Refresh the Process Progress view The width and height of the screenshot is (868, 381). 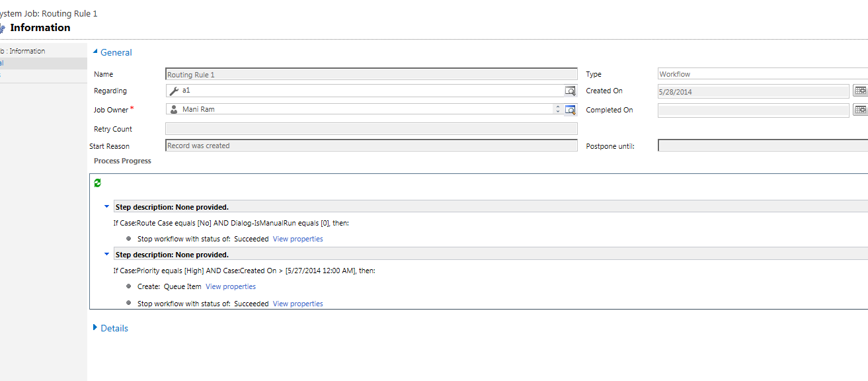coord(97,183)
